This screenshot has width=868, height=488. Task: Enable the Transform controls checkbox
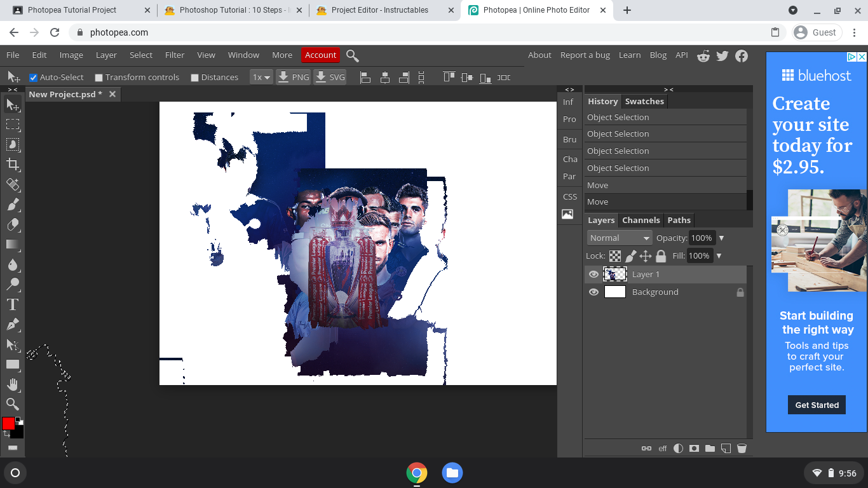point(98,78)
